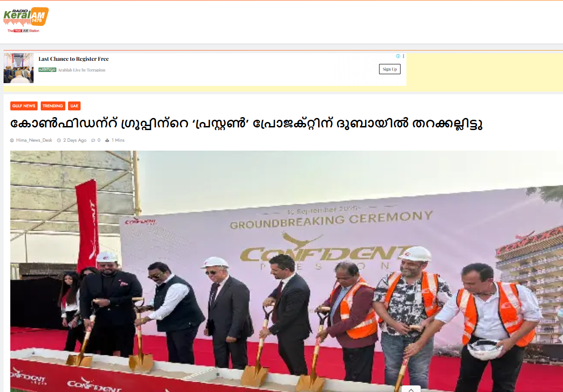Screen dimensions: 563x392
Task: Open the ad info icon
Action: [x=398, y=56]
